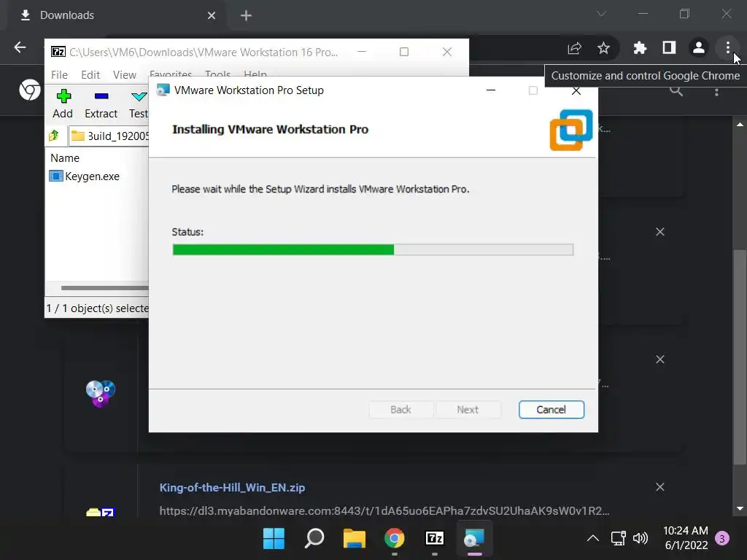
Task: Minimize the VMware Setup wizard window
Action: click(491, 90)
